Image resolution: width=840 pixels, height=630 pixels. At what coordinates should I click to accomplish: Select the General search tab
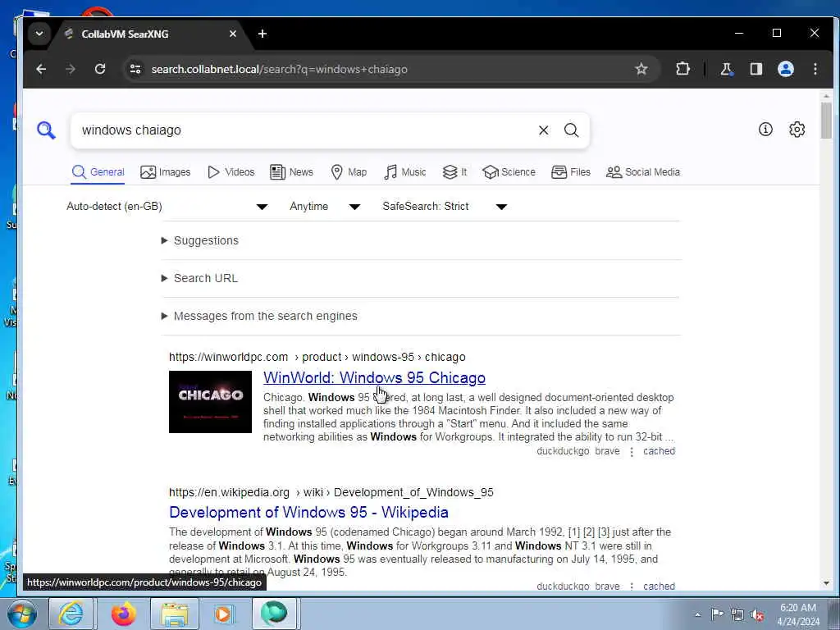pos(98,172)
